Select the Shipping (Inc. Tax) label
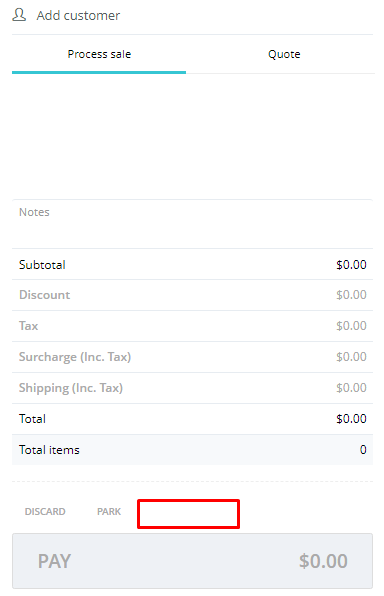384x596 pixels. [x=71, y=388]
